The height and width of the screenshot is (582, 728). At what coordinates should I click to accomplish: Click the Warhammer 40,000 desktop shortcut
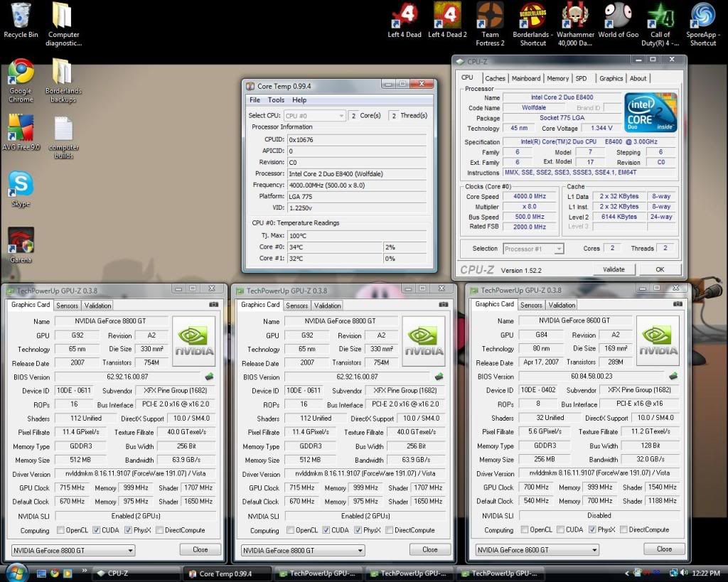tap(575, 25)
